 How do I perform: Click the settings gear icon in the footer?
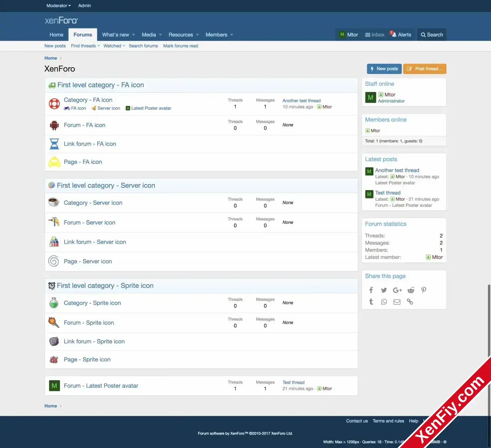(x=445, y=442)
